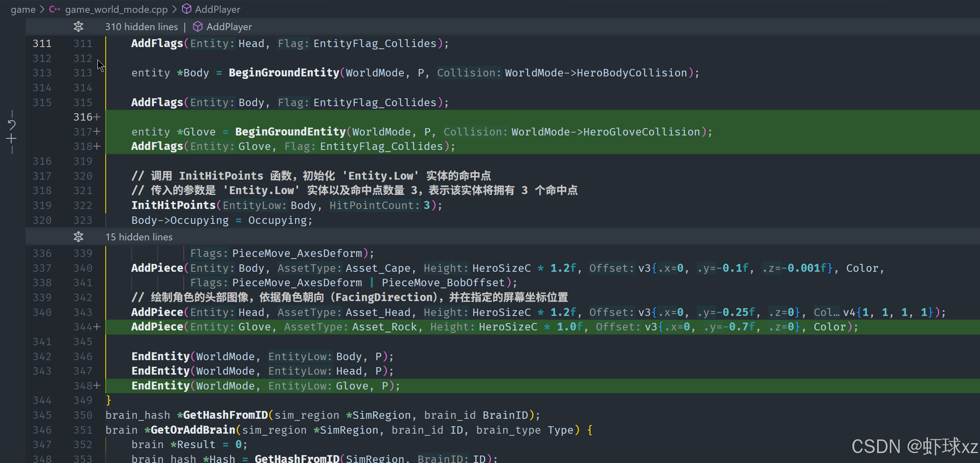
Task: Click the C++ file icon in the breadcrumb
Action: click(x=55, y=9)
